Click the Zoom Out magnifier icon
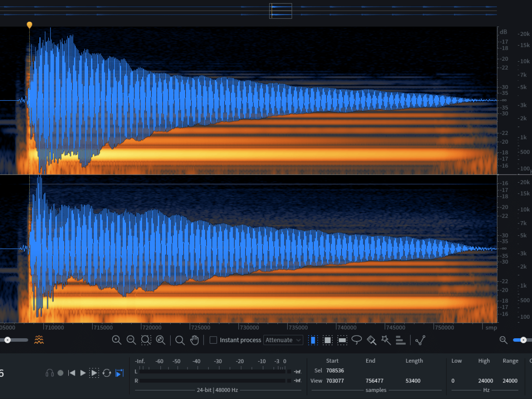532x399 pixels. (x=131, y=340)
